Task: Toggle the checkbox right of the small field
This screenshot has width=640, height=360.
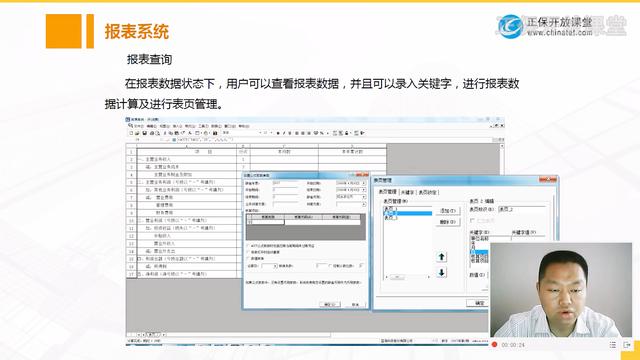Action: click(x=330, y=266)
